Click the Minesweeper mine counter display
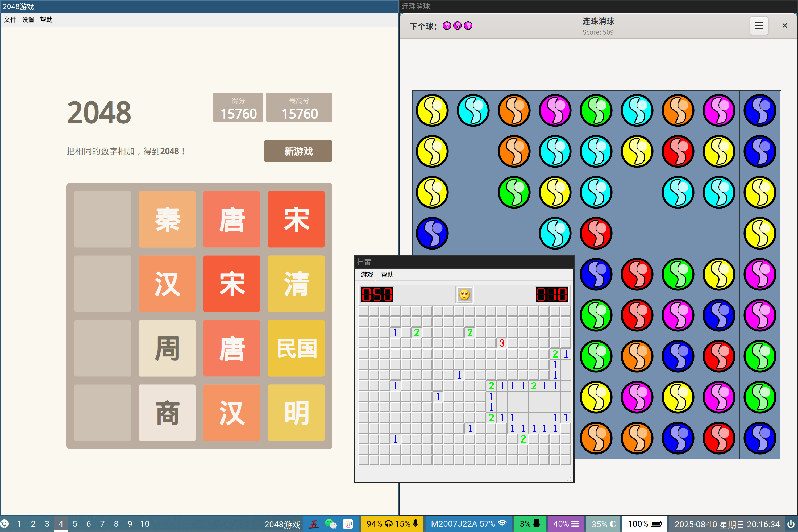 click(377, 294)
